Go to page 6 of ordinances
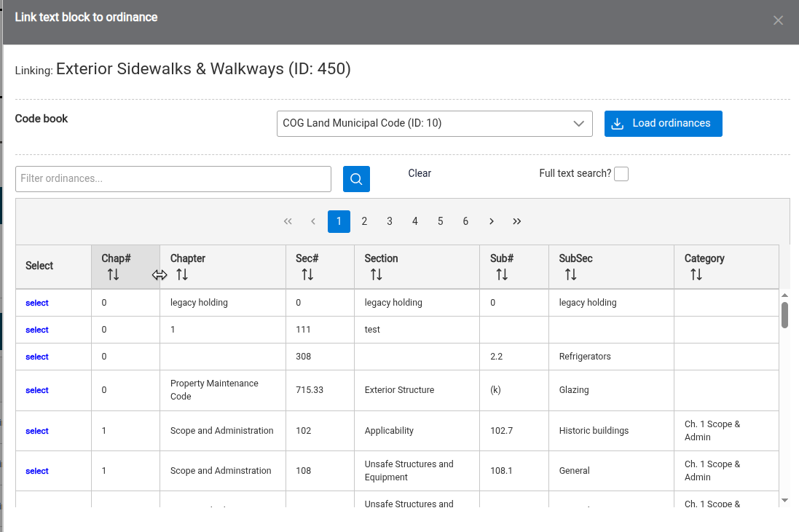Image resolution: width=799 pixels, height=532 pixels. 465,221
